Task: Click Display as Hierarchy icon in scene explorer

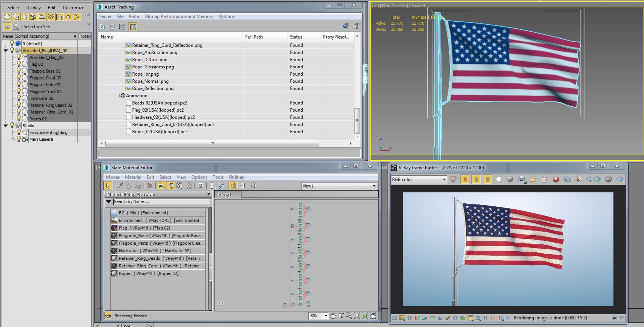Action: tap(16, 26)
